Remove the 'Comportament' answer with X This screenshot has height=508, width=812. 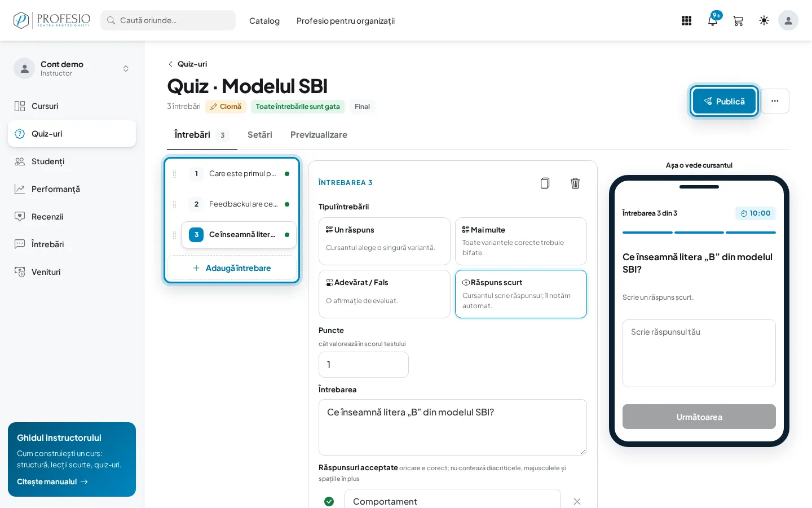pos(577,501)
